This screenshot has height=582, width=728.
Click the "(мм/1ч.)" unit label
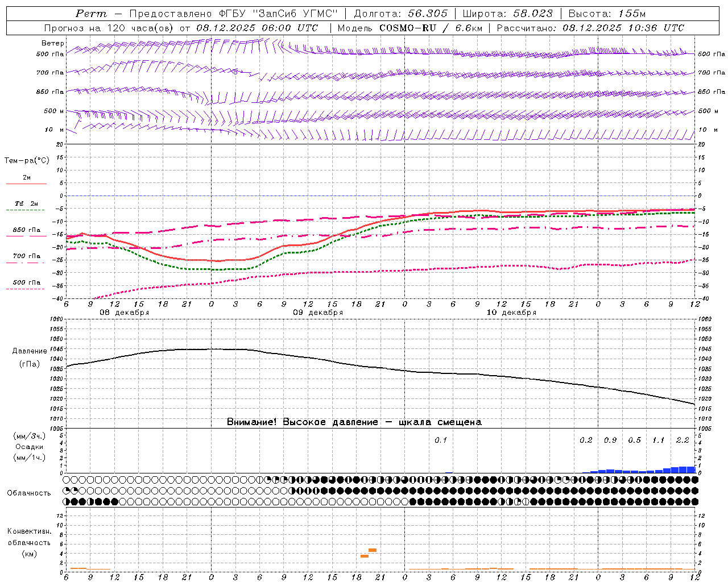click(x=30, y=458)
